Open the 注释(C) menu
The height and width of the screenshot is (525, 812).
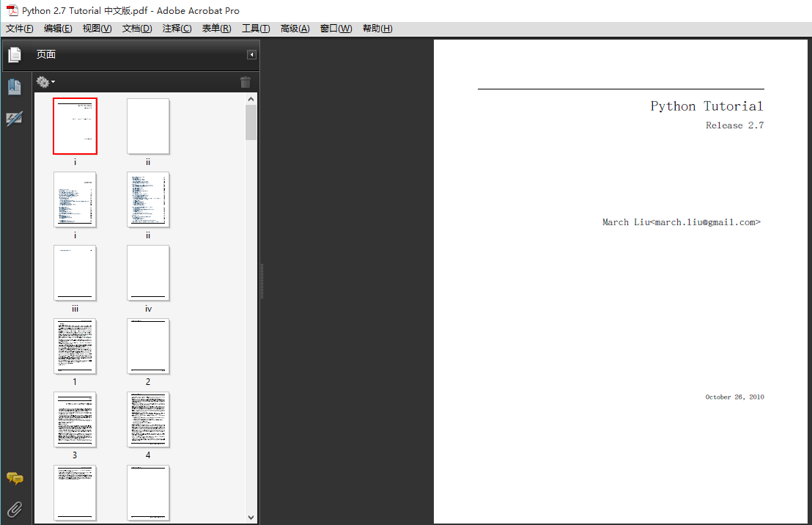click(177, 29)
